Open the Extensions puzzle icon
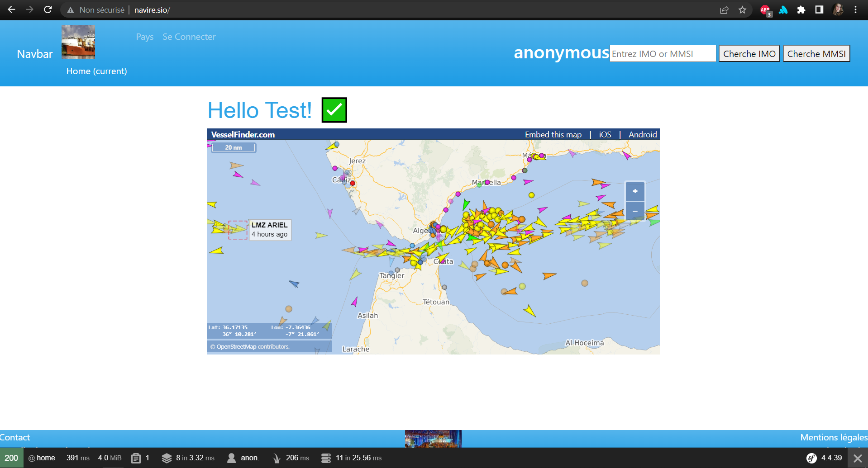868x468 pixels. point(801,10)
